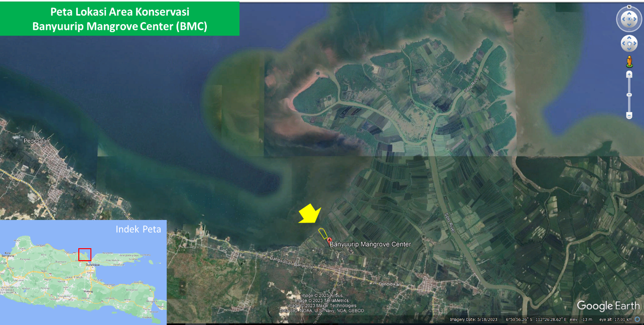Click the North indicator on the compass
This screenshot has height=325, width=644.
tap(629, 8)
